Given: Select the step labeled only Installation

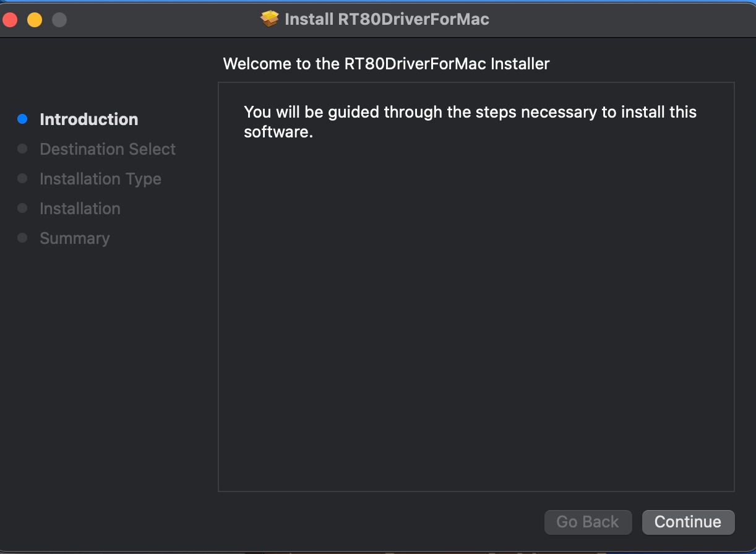Looking at the screenshot, I should pos(80,208).
